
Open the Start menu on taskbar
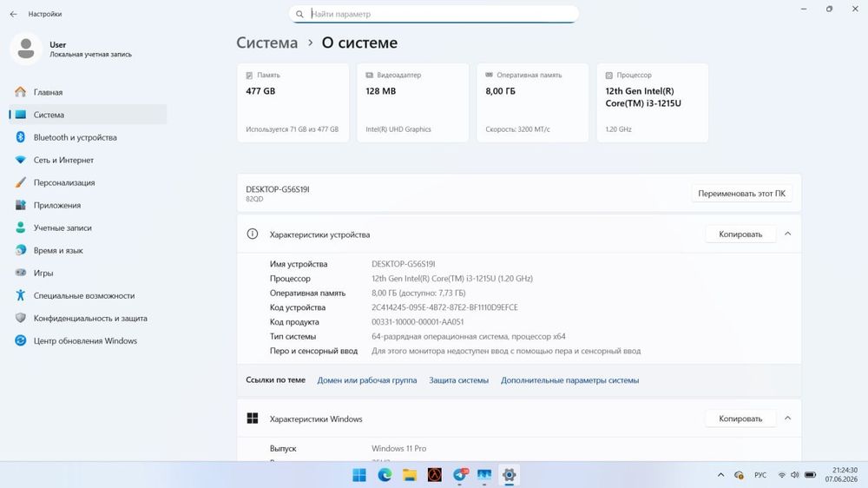coord(359,475)
